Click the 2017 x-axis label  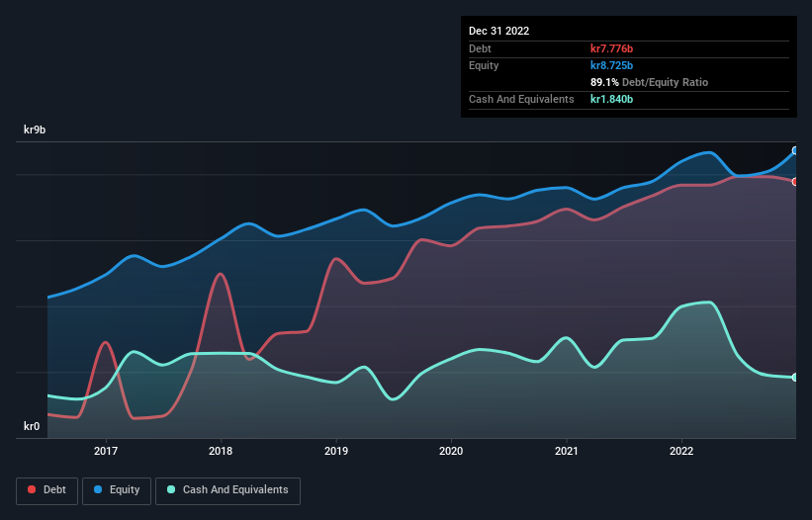click(x=106, y=451)
